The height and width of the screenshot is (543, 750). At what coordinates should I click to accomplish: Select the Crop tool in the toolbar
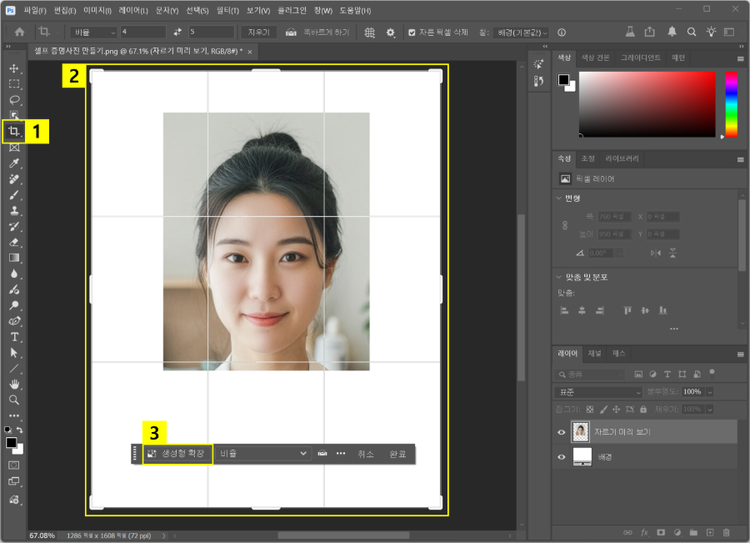click(14, 131)
